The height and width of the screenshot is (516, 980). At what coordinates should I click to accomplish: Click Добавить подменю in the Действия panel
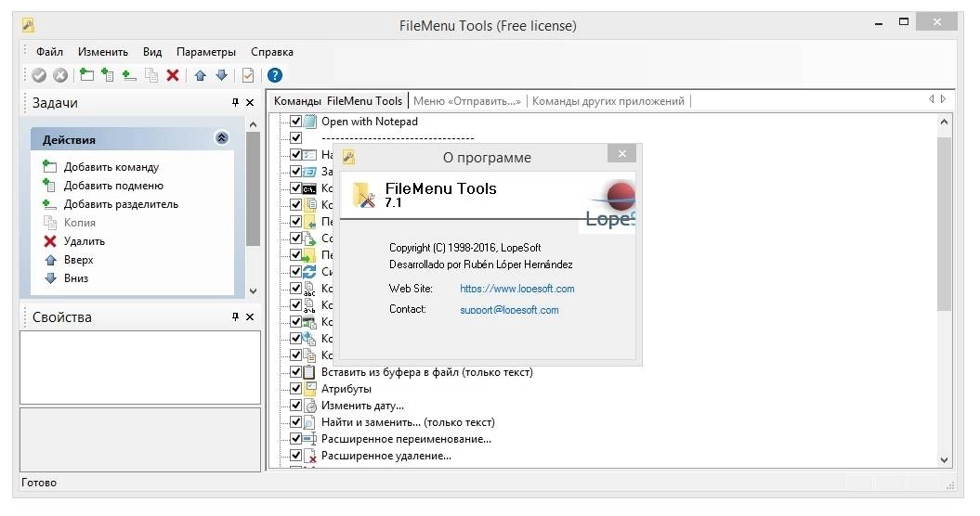(x=113, y=186)
